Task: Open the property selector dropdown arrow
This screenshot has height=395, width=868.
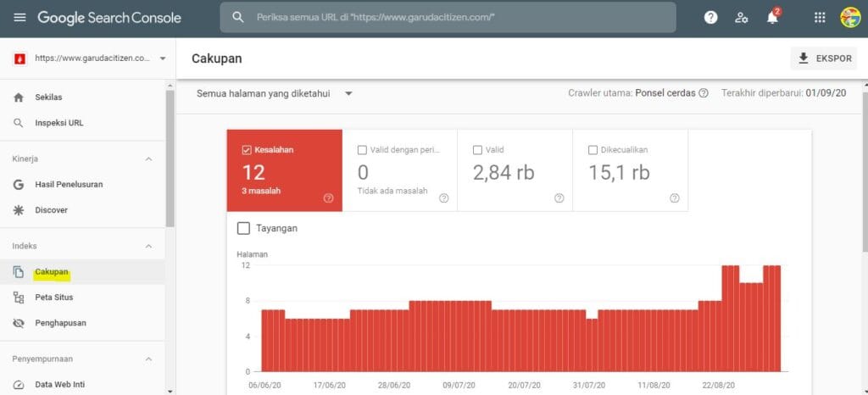Action: click(x=162, y=58)
